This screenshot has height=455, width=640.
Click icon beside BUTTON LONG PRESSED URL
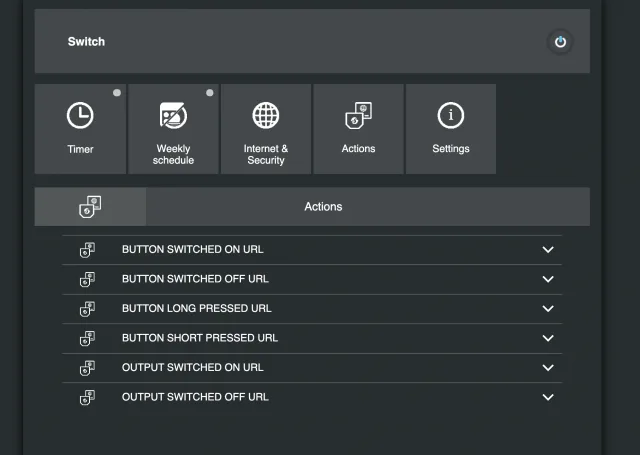(87, 309)
